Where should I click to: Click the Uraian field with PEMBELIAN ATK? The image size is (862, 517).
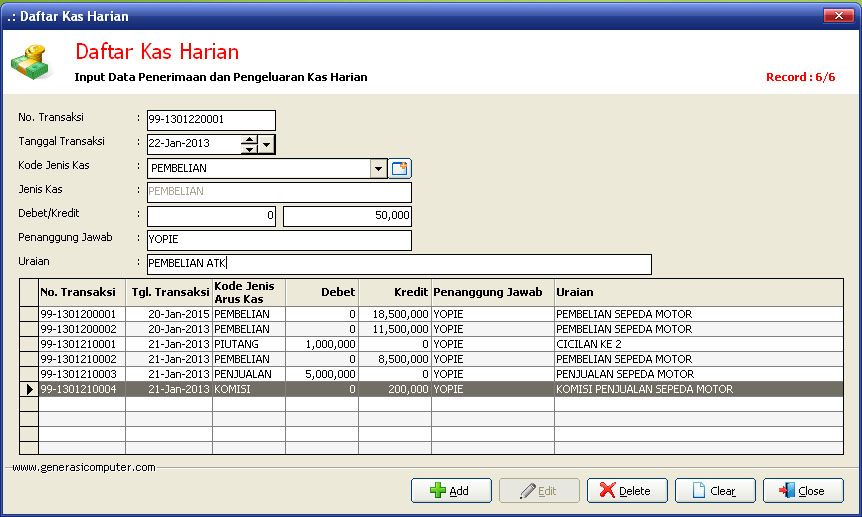point(399,264)
